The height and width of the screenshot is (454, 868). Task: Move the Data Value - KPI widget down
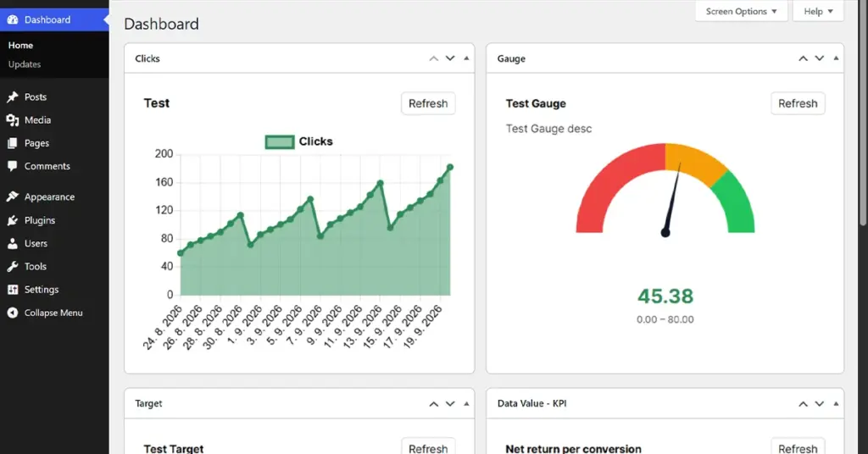click(x=820, y=404)
